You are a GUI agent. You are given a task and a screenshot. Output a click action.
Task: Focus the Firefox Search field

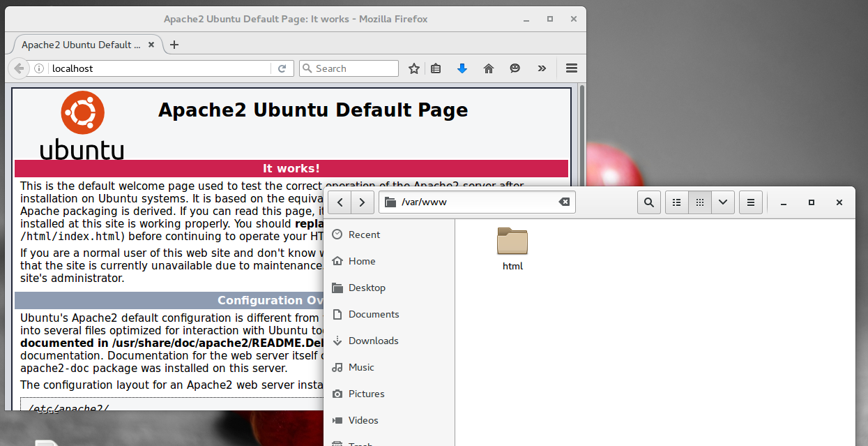(349, 68)
